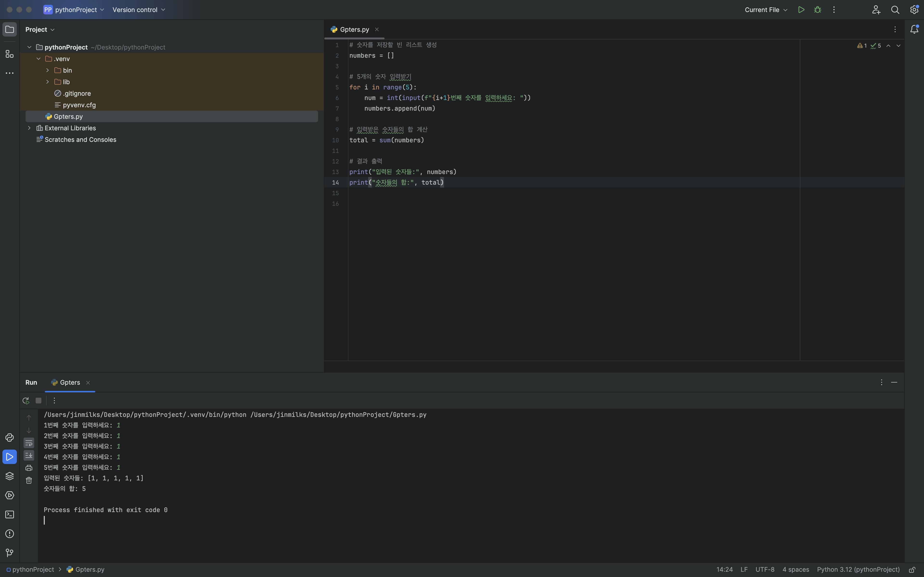Select pyvenv.cfg in the project tree

click(x=79, y=105)
